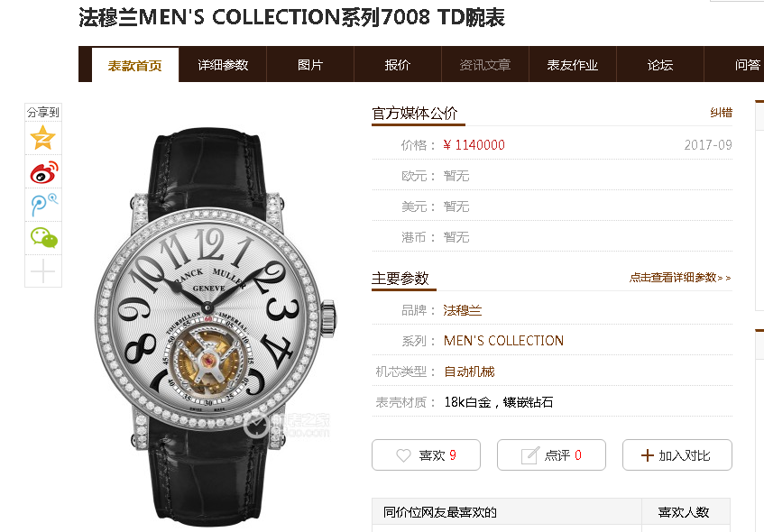The image size is (764, 532).
Task: Share via WeChat icon
Action: (x=44, y=238)
